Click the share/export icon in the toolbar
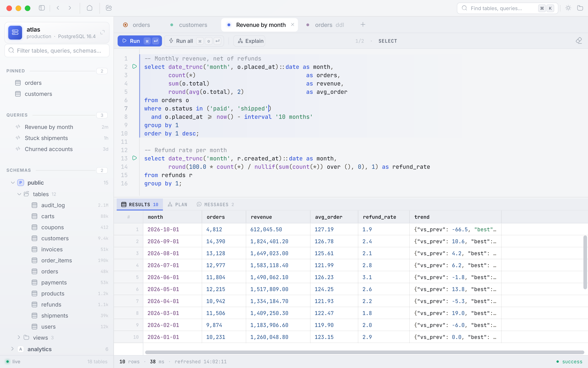This screenshot has width=588, height=368. 109,8
